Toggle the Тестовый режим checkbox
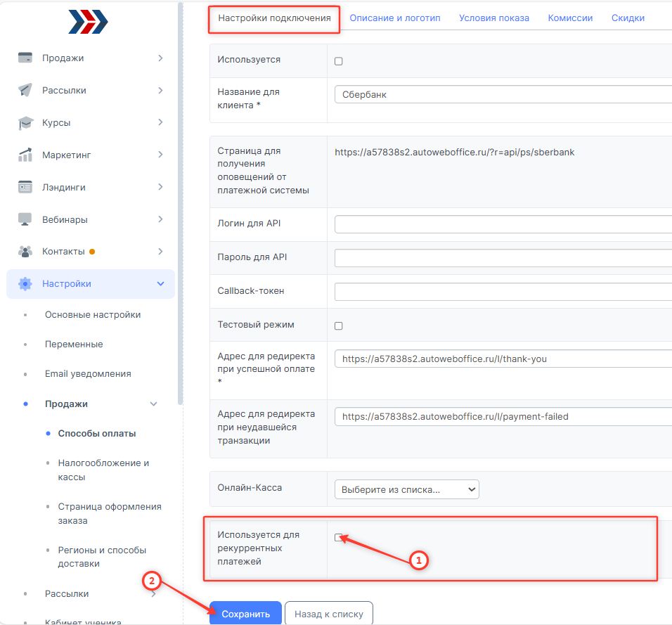672x625 pixels. pos(338,326)
